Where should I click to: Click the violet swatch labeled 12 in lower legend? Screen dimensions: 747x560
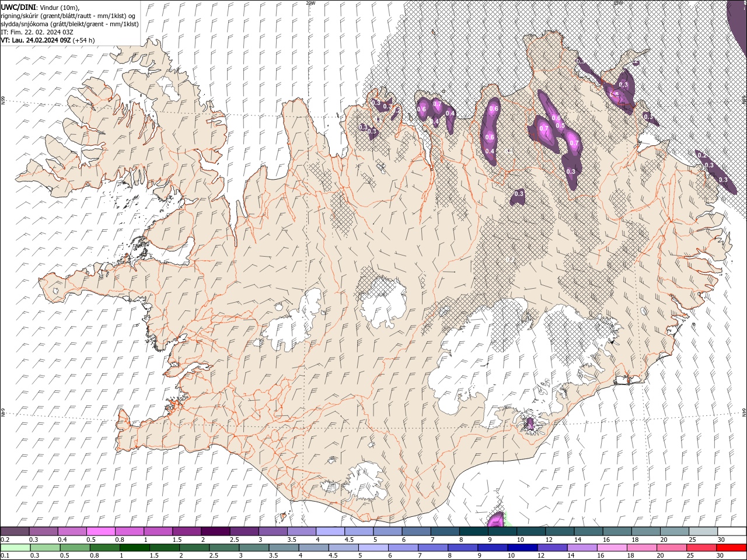pyautogui.click(x=551, y=547)
